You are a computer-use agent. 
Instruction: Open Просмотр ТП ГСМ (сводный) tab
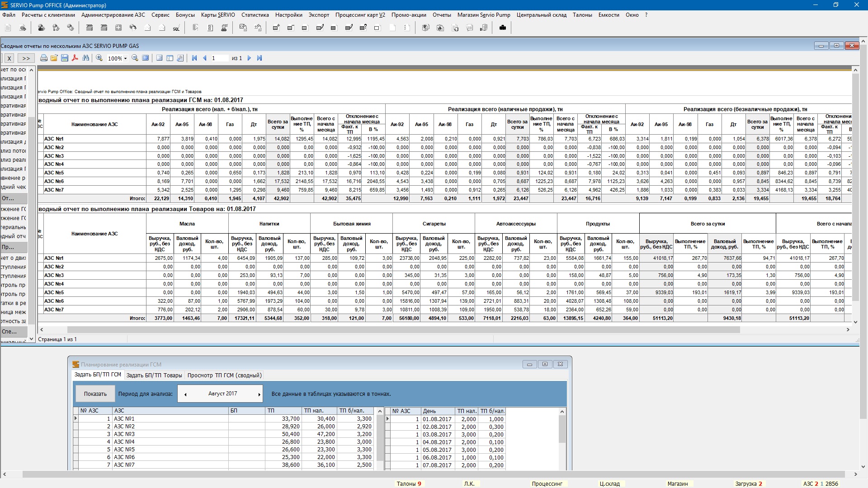(x=224, y=375)
